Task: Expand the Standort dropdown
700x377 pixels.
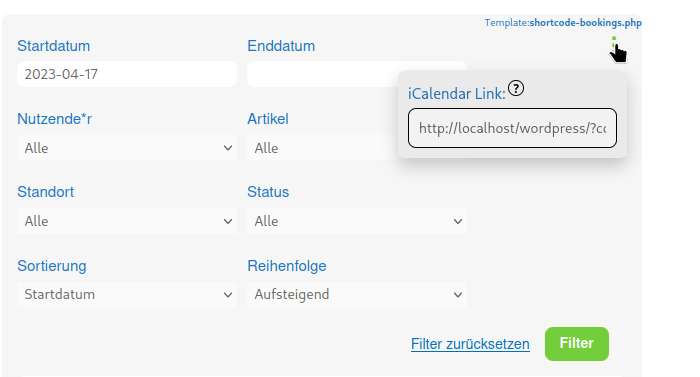Action: click(x=127, y=221)
